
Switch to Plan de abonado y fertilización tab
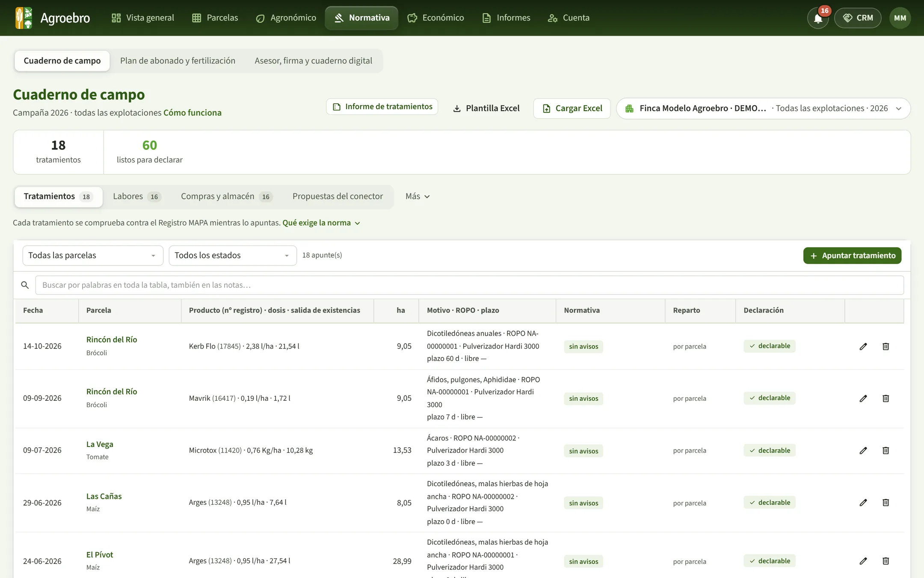(178, 61)
